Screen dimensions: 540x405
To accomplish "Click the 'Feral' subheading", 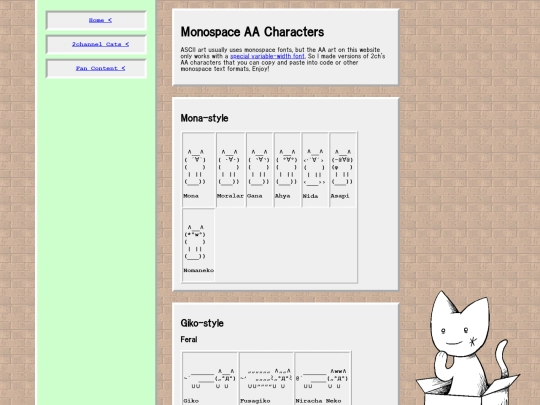I will [189, 340].
